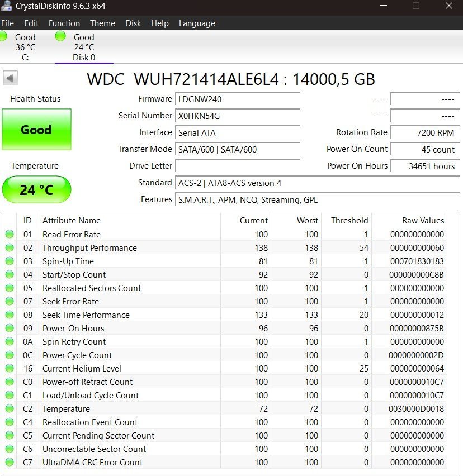Image resolution: width=463 pixels, height=476 pixels.
Task: Select the Temperature attribute row
Action: click(x=66, y=409)
